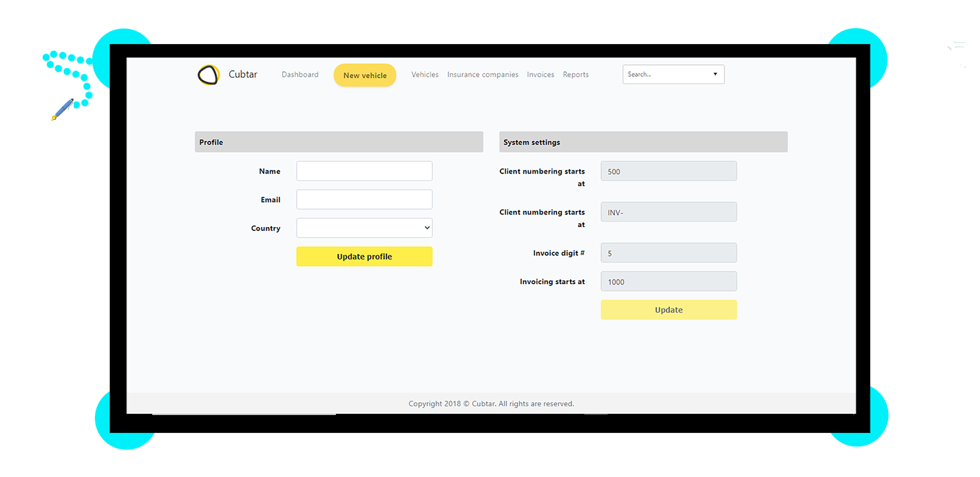Click the System settings header
This screenshot has height=477, width=980.
pos(643,142)
